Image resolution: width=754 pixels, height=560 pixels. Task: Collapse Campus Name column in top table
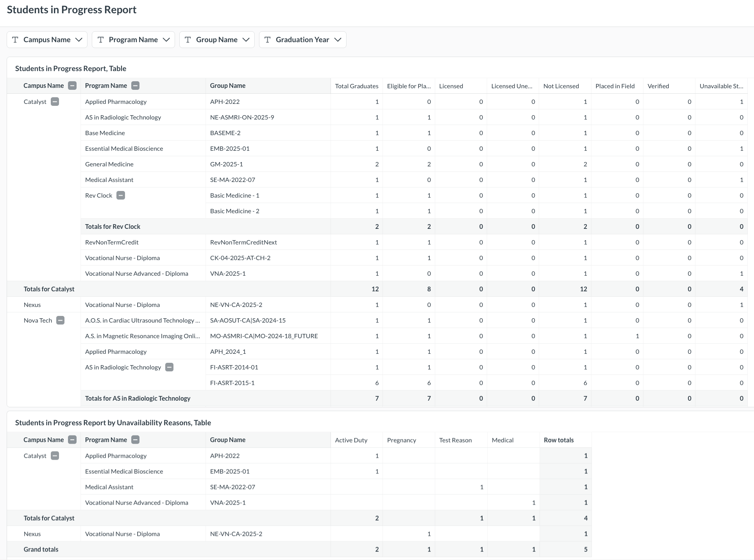[72, 86]
